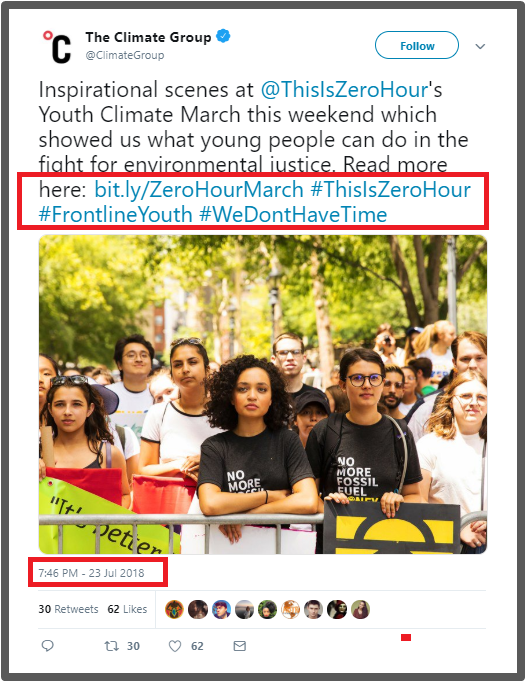The height and width of the screenshot is (682, 526).
Task: Open the last liker's avatar in row
Action: pos(360,609)
